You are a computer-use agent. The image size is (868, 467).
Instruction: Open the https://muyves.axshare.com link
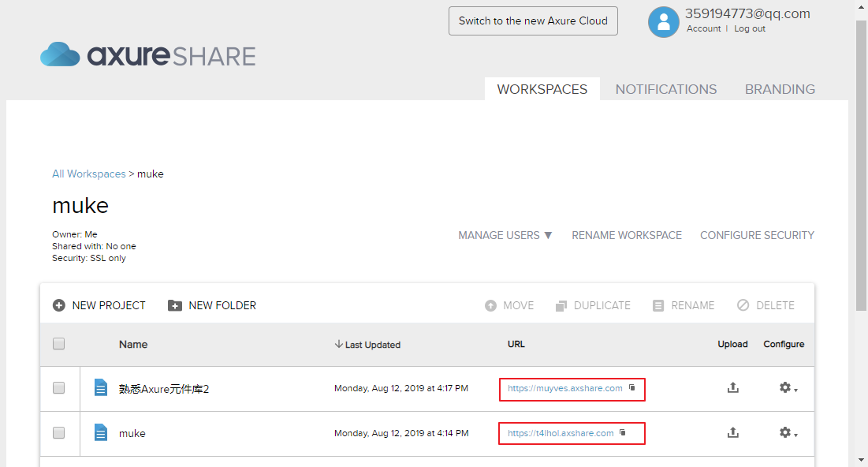point(564,388)
